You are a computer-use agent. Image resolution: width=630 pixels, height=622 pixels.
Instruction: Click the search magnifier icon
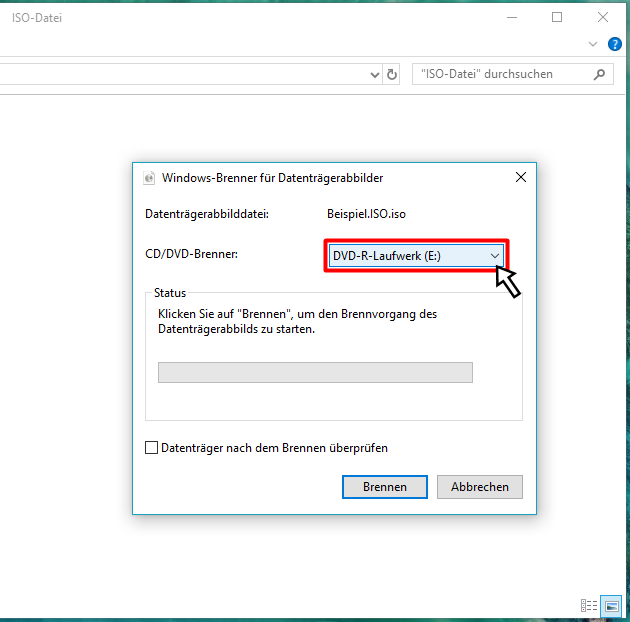coord(599,74)
